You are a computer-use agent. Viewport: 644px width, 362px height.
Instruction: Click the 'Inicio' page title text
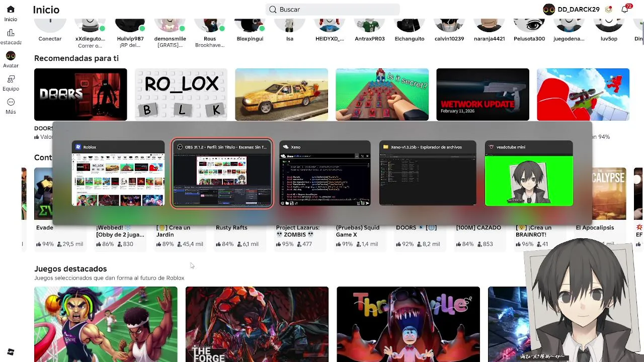tap(46, 10)
